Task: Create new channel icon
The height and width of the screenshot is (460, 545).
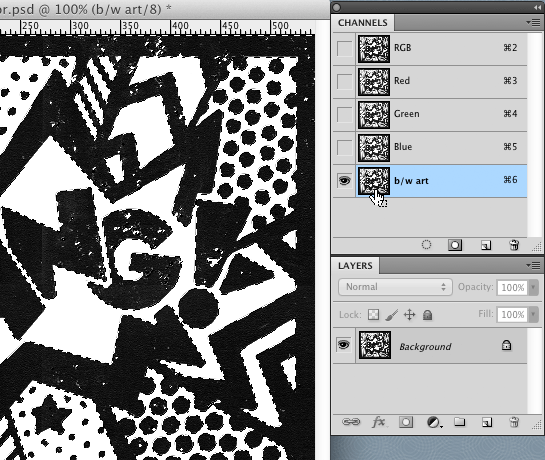Action: click(x=486, y=245)
